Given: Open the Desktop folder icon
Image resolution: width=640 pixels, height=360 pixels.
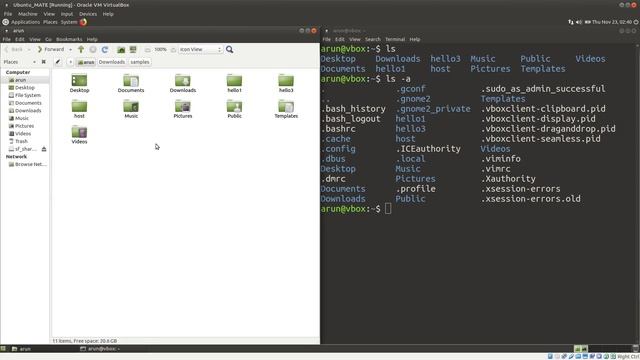Looking at the screenshot, I should (x=79, y=83).
